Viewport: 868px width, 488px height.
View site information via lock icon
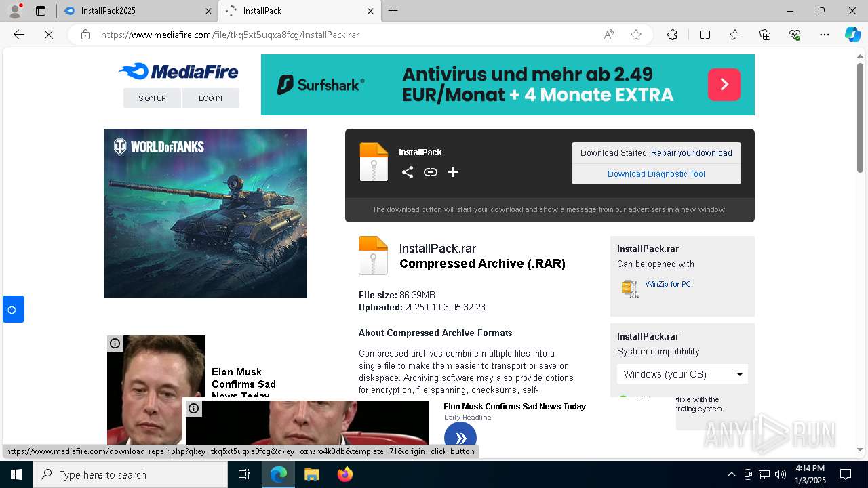click(85, 35)
